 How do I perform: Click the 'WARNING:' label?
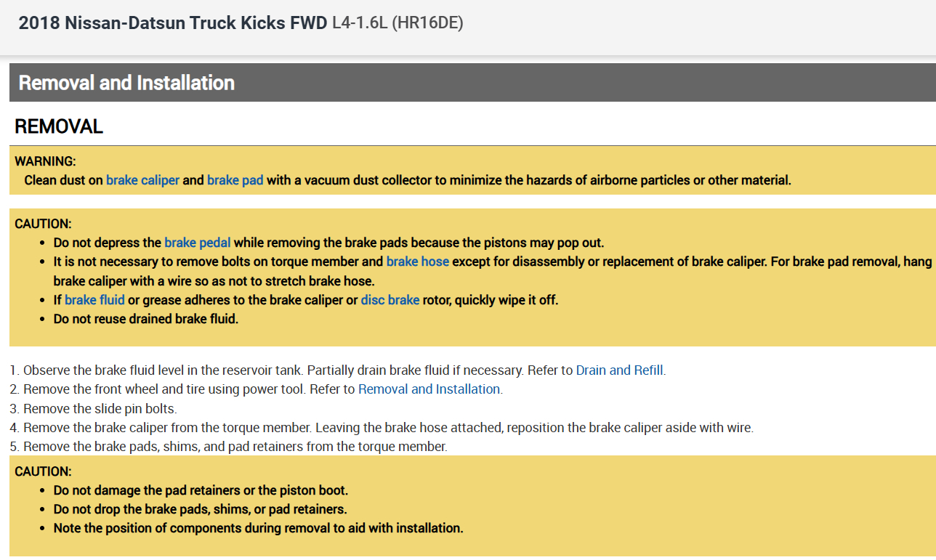(45, 161)
